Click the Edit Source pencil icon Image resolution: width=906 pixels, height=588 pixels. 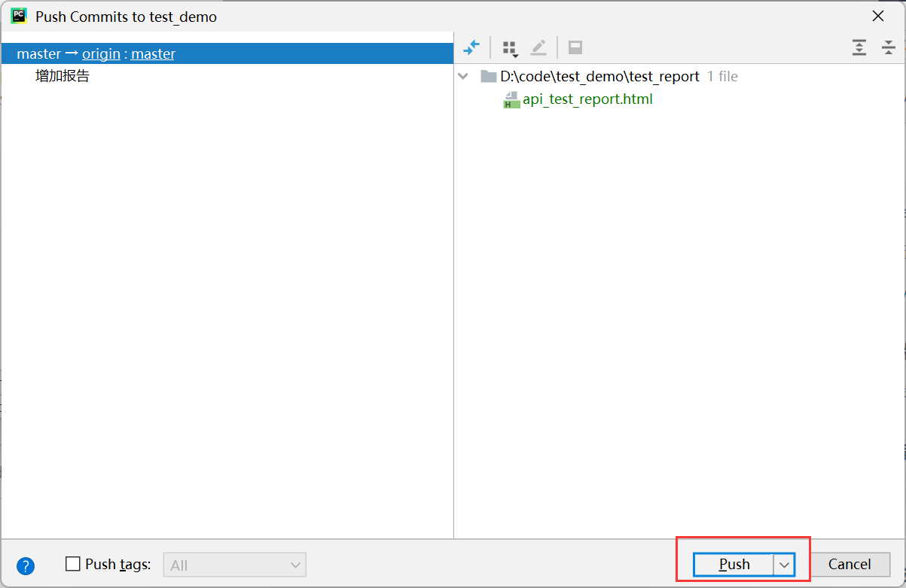point(538,48)
